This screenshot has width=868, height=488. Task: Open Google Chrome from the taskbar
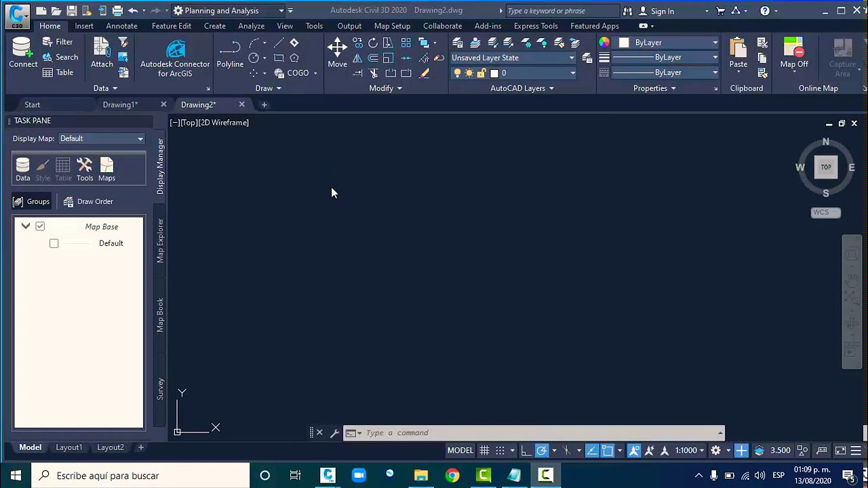452,475
